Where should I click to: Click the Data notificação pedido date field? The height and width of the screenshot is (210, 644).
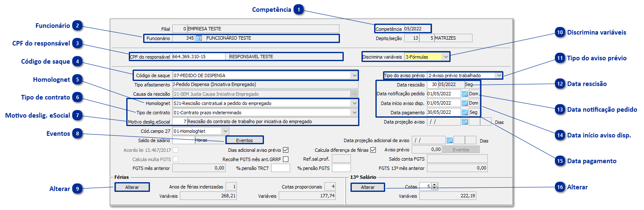pyautogui.click(x=444, y=94)
